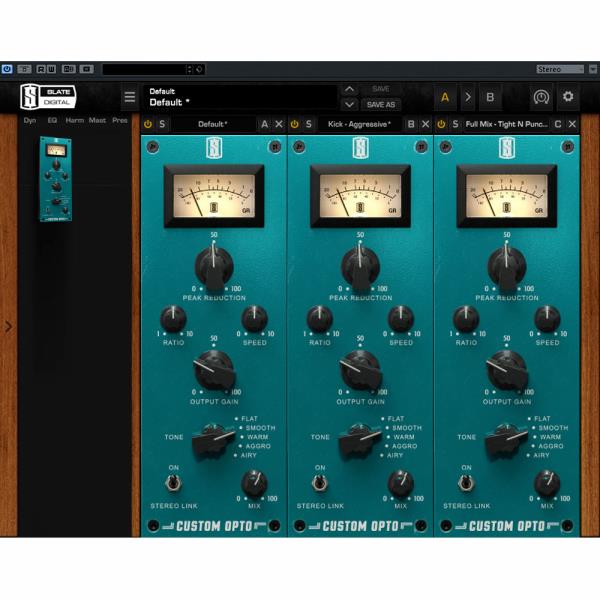Open preset list showing Full Mix - Tight N Punc
The height and width of the screenshot is (600, 600).
click(x=507, y=124)
